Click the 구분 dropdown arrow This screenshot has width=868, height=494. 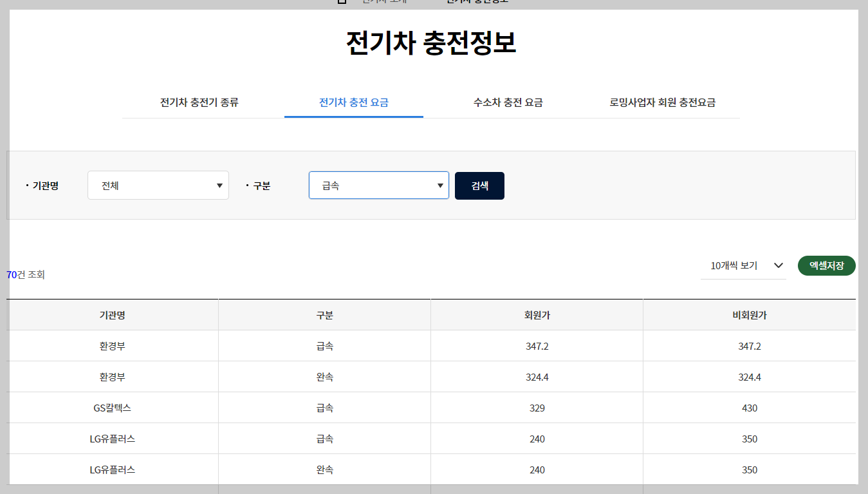coord(440,185)
